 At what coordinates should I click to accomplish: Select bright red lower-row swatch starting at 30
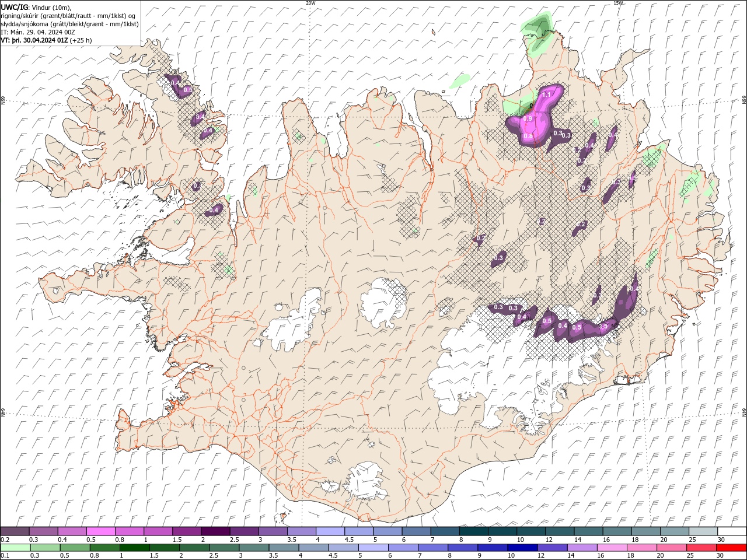pyautogui.click(x=731, y=548)
